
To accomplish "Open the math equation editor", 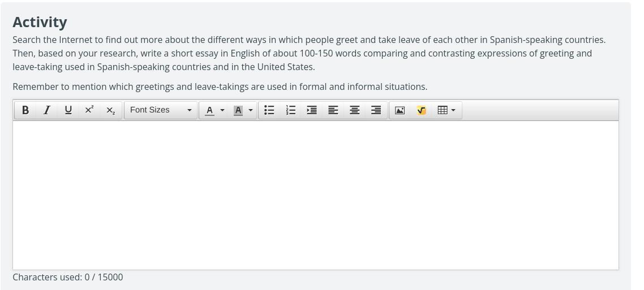I will pyautogui.click(x=421, y=110).
